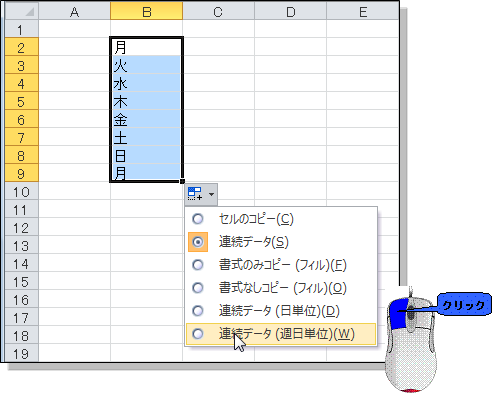
Task: Select the セルのコピー(C) radio option
Action: point(198,219)
